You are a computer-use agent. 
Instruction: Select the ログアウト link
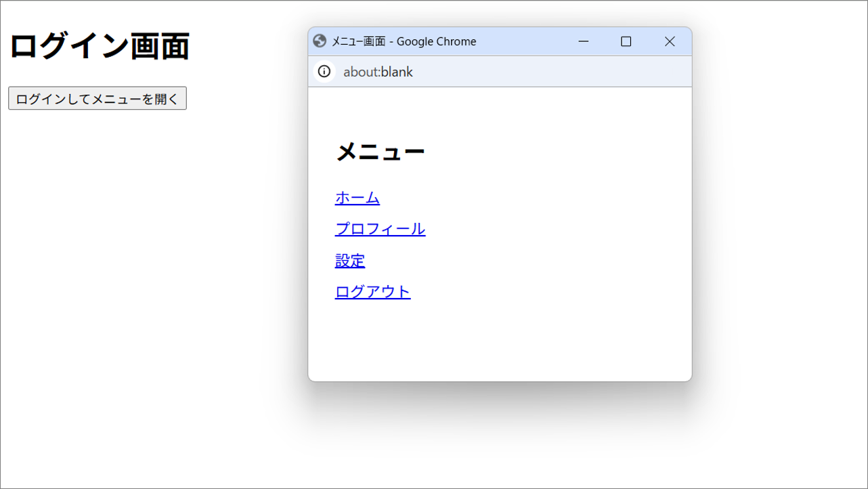[372, 292]
